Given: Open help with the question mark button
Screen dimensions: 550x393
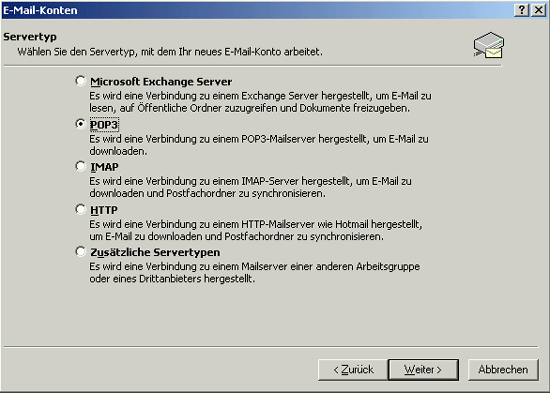Looking at the screenshot, I should pos(522,10).
